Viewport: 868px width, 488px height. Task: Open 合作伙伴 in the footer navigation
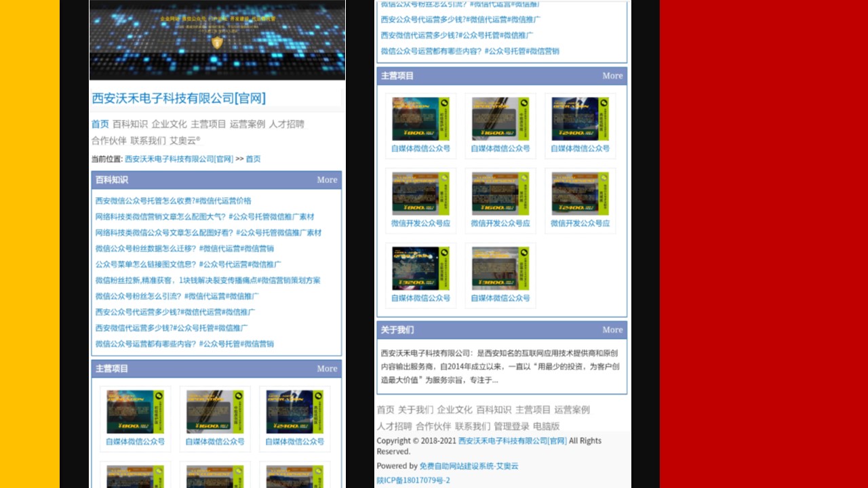(x=433, y=426)
